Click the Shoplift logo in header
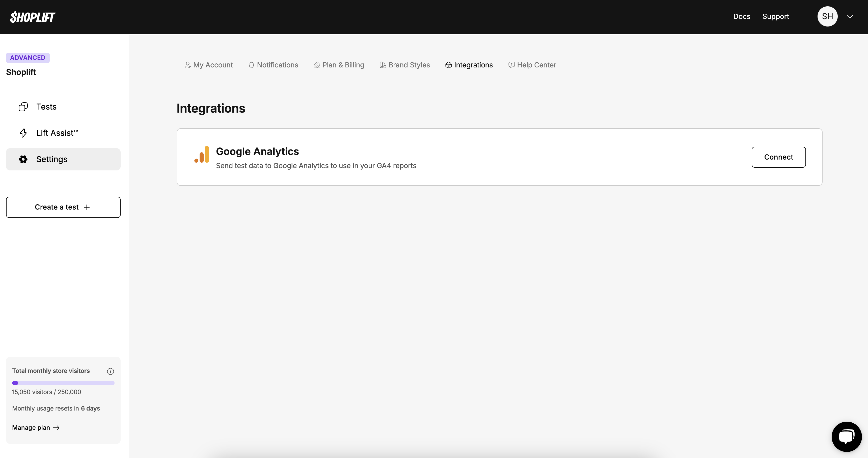The image size is (868, 458). tap(32, 17)
